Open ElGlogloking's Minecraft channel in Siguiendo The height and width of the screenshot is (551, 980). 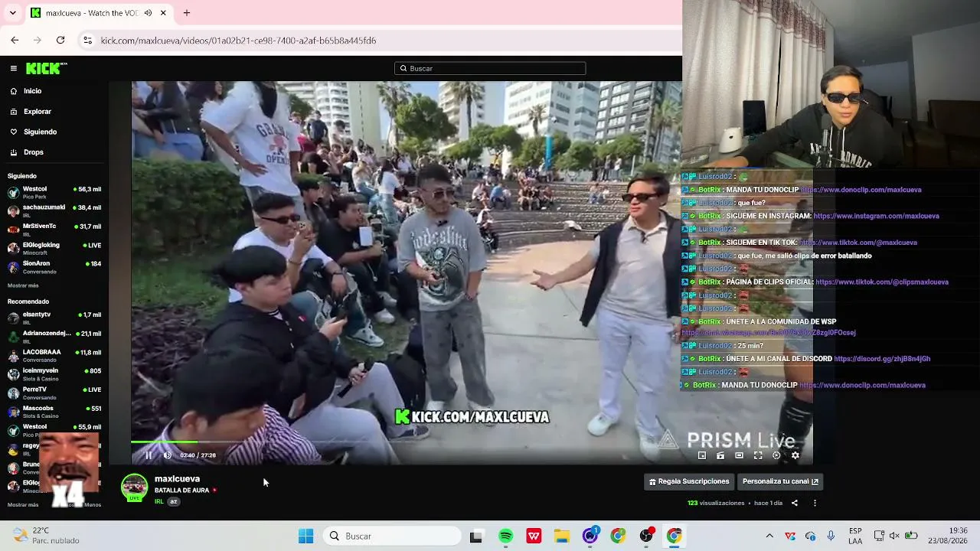54,248
